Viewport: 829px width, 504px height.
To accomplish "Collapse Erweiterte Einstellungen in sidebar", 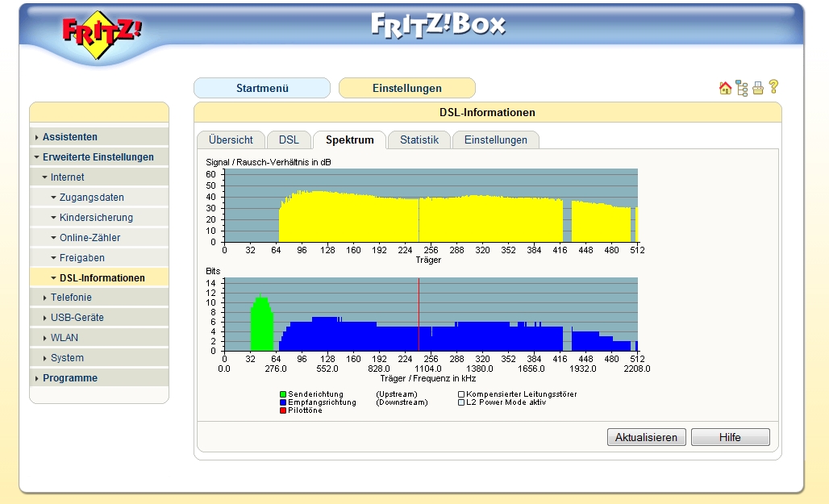I will [98, 157].
